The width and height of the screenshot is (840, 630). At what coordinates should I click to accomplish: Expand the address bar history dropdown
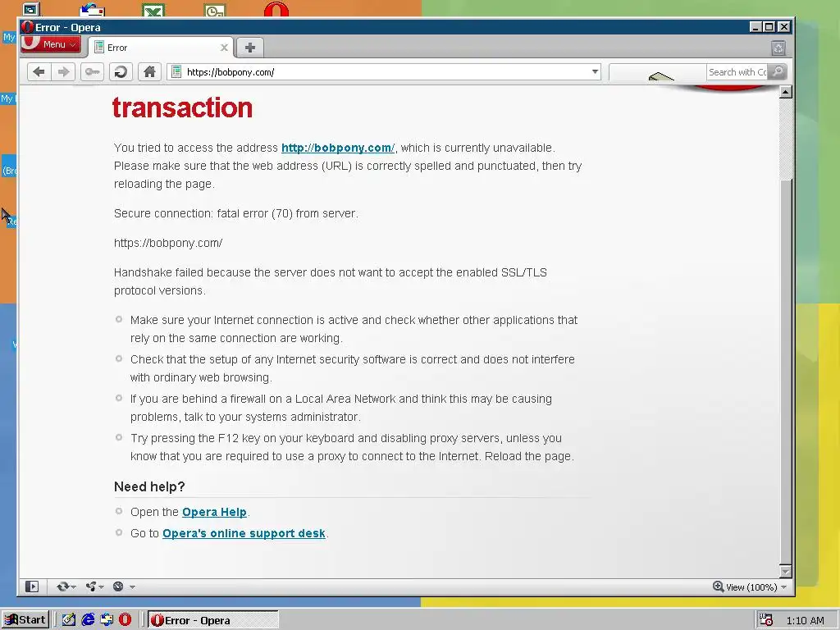click(595, 72)
